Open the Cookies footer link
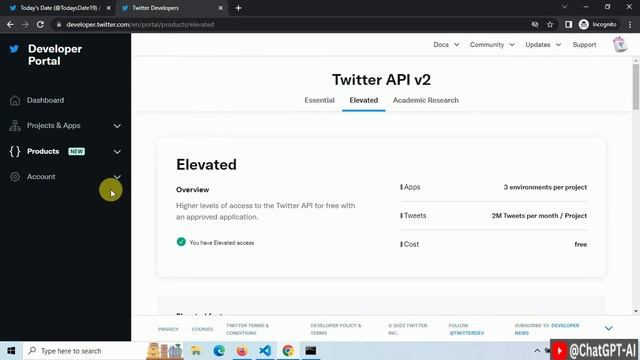Viewport: 640px width, 360px height. coord(202,329)
